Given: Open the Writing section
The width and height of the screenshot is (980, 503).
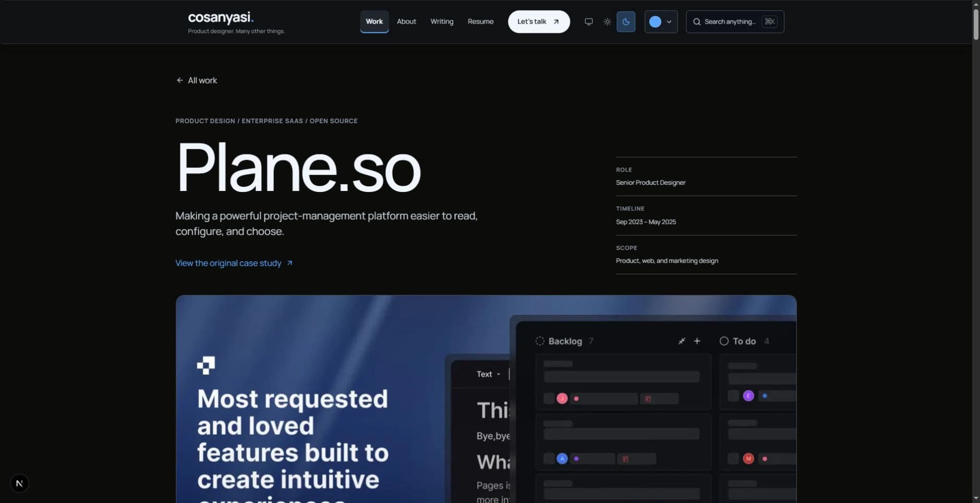Looking at the screenshot, I should [x=442, y=21].
